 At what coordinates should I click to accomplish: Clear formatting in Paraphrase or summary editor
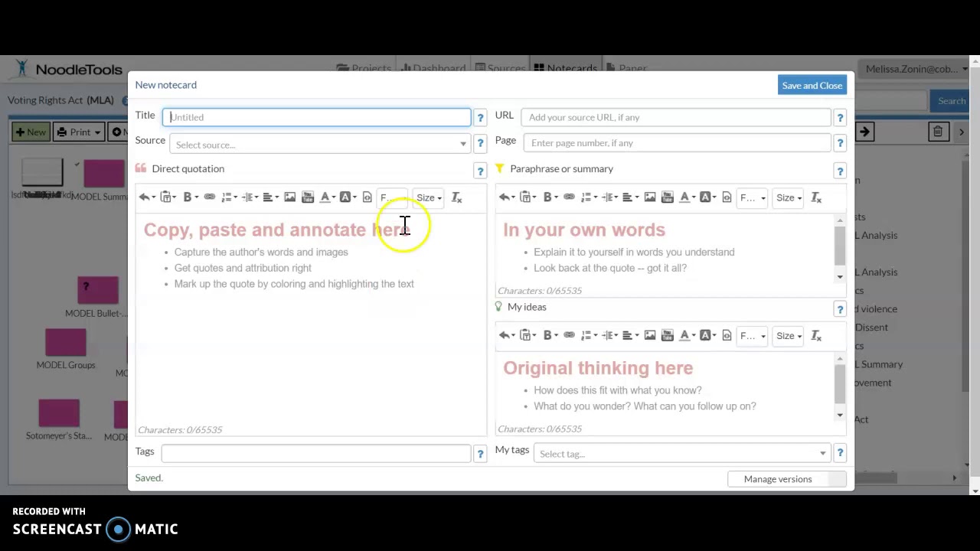pyautogui.click(x=816, y=197)
